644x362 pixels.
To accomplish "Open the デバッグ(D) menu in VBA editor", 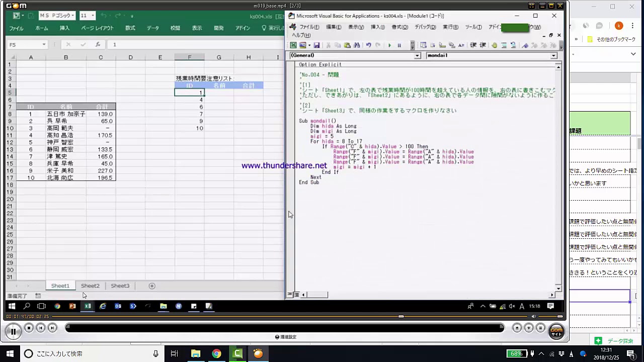I will 425,27.
